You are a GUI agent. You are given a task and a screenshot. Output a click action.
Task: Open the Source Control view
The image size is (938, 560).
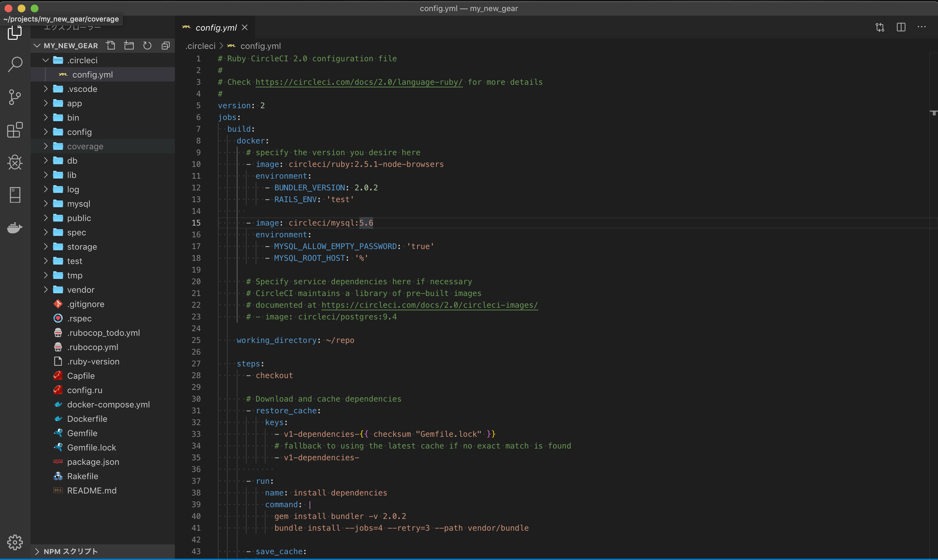15,97
